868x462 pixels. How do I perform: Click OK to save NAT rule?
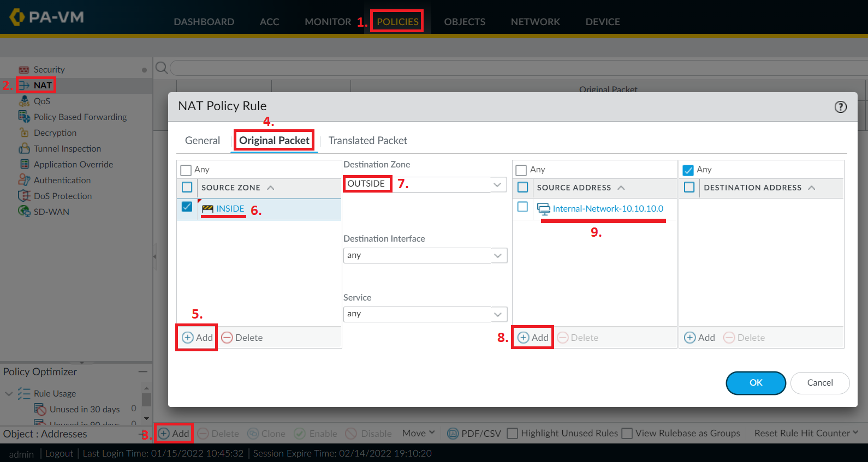pos(756,383)
